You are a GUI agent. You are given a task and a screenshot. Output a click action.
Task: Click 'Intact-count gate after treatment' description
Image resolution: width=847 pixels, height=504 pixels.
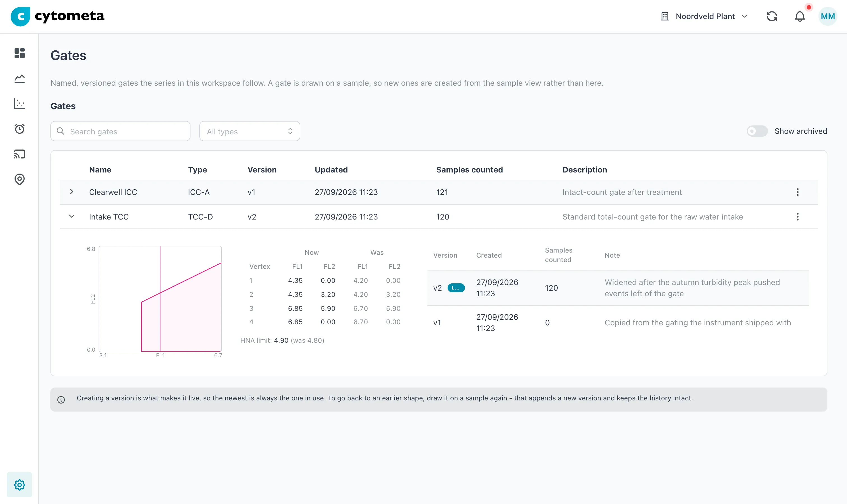622,192
